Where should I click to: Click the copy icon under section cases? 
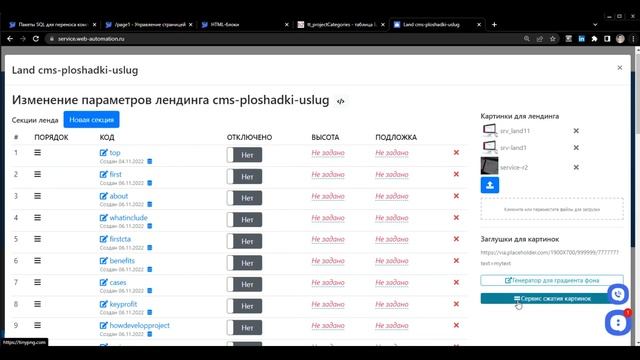click(150, 291)
